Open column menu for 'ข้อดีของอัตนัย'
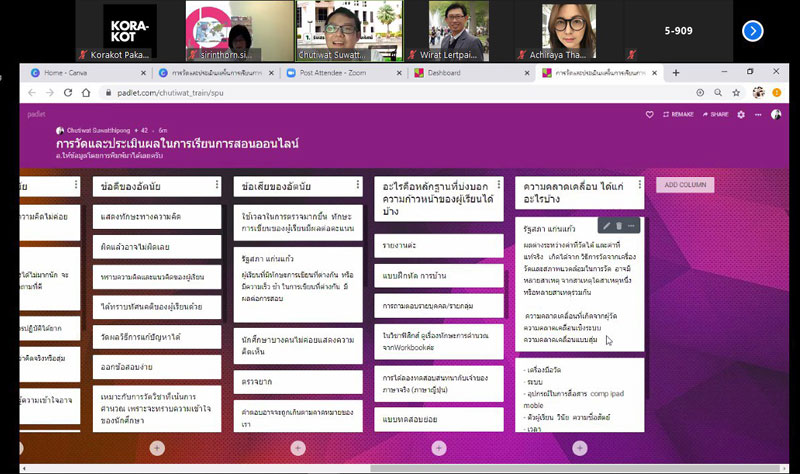The image size is (800, 474). coord(216,186)
